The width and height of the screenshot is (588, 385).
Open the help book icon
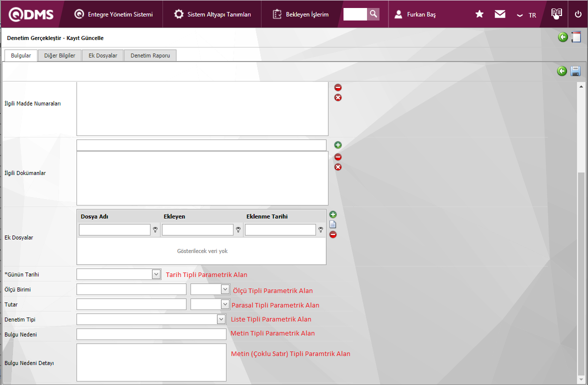tap(556, 13)
